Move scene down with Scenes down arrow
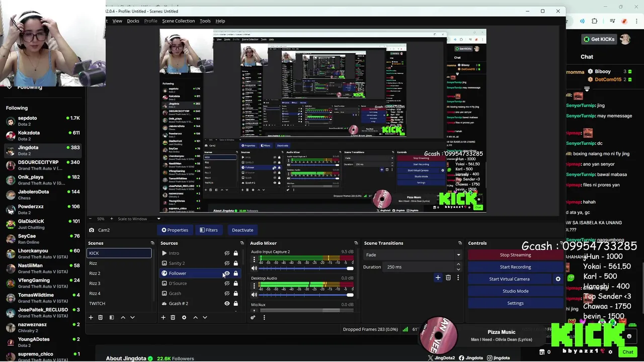 [x=132, y=317]
